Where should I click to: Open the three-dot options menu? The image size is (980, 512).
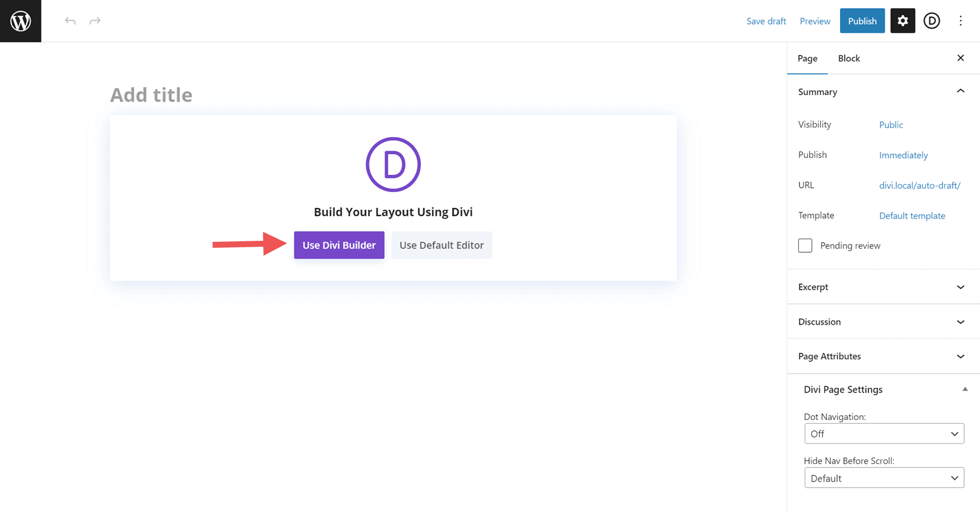(x=960, y=21)
